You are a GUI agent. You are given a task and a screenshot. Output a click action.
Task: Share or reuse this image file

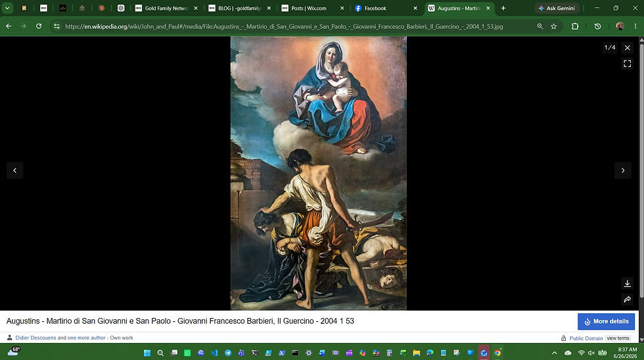(x=627, y=300)
